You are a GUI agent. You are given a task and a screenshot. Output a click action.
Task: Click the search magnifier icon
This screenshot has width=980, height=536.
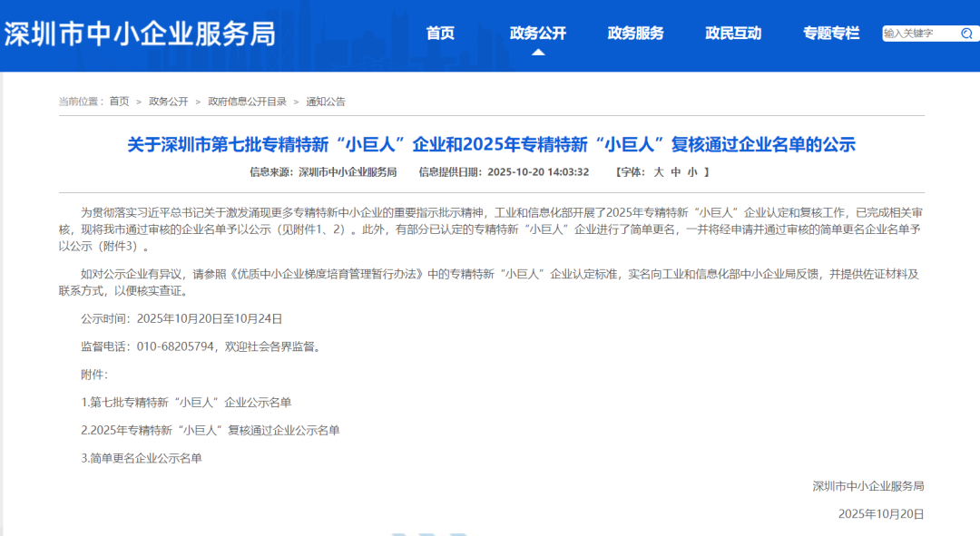point(968,32)
